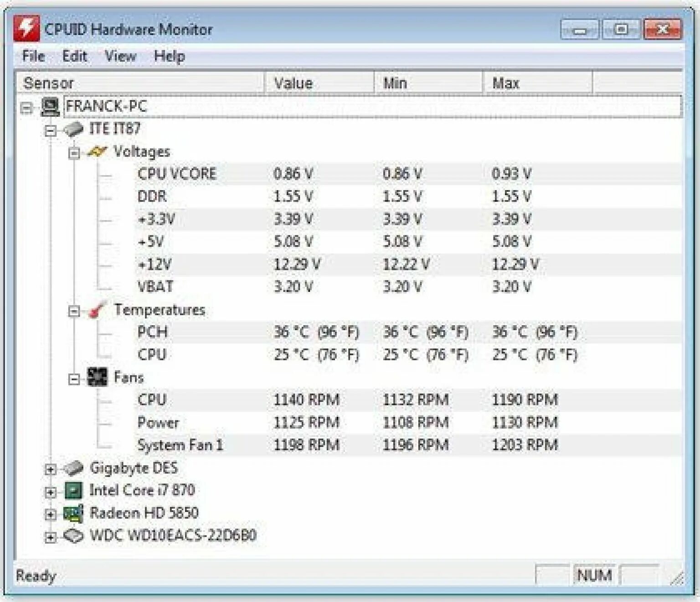Select the FRANCK-PC tree item
The width and height of the screenshot is (700, 602).
pos(372,106)
